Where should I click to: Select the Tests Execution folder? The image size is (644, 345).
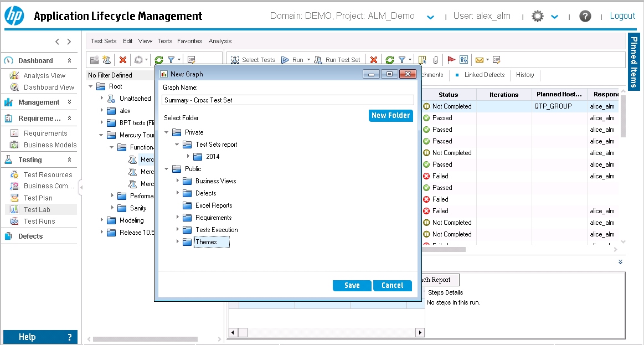tap(217, 230)
